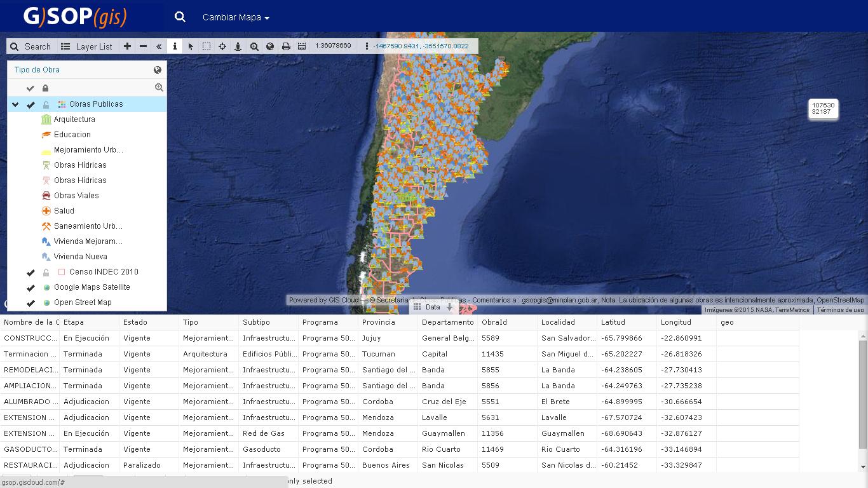Image resolution: width=868 pixels, height=488 pixels.
Task: Click the measure tool icon
Action: [301, 46]
